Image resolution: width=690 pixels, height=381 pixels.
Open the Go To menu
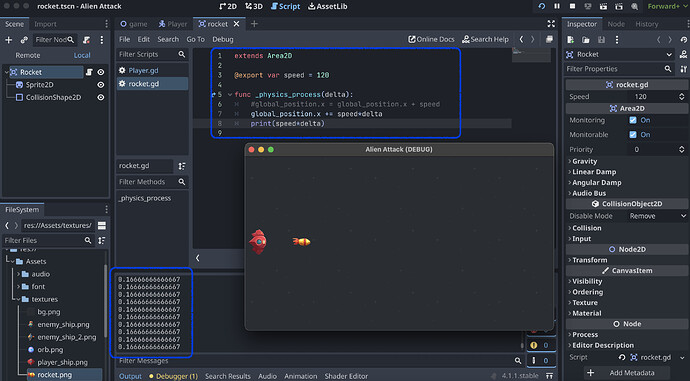tap(195, 39)
